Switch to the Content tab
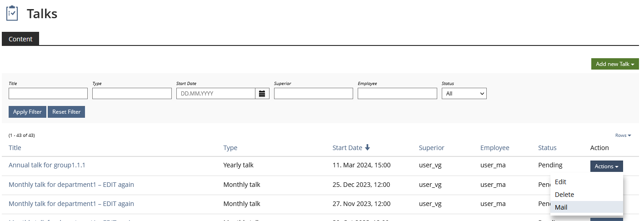644x221 pixels. [x=20, y=39]
